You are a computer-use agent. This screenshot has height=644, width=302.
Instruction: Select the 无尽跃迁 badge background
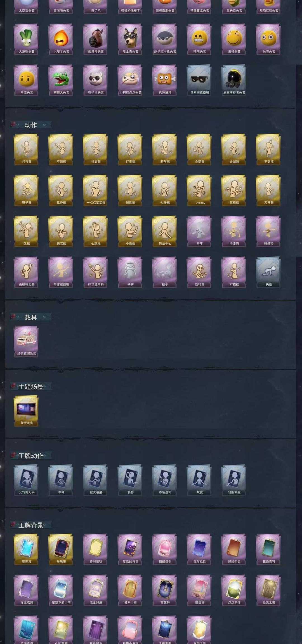(200, 549)
